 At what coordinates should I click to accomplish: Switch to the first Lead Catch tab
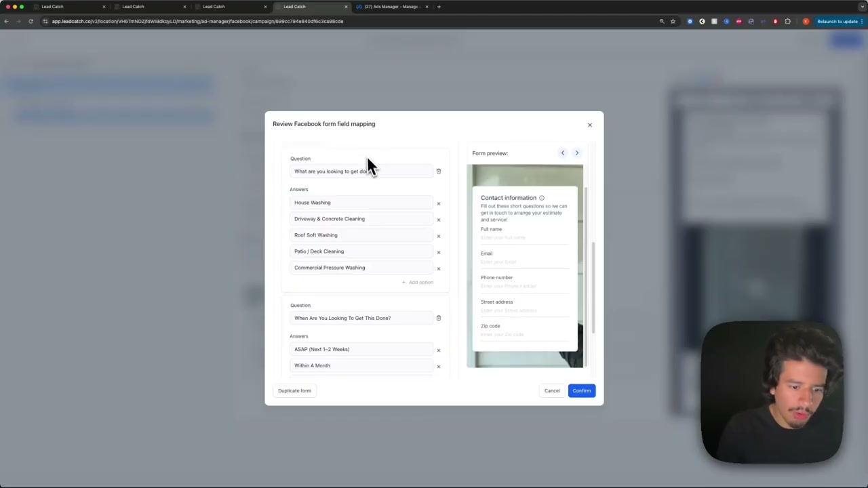point(68,7)
